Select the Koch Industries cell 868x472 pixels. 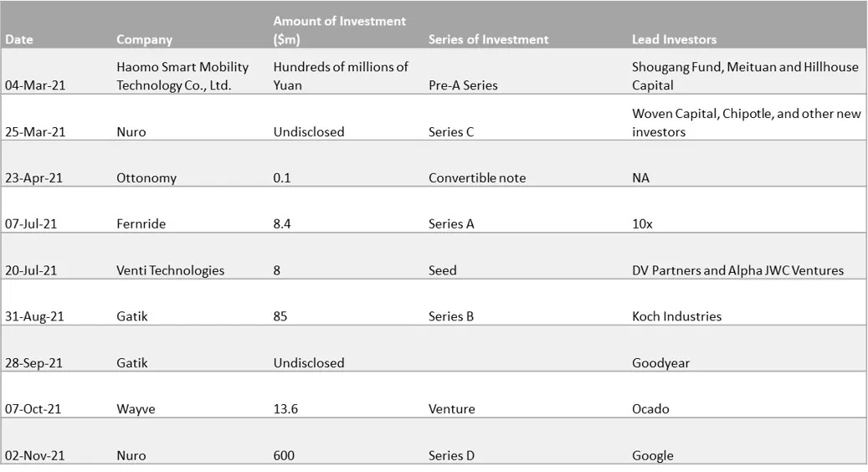676,316
